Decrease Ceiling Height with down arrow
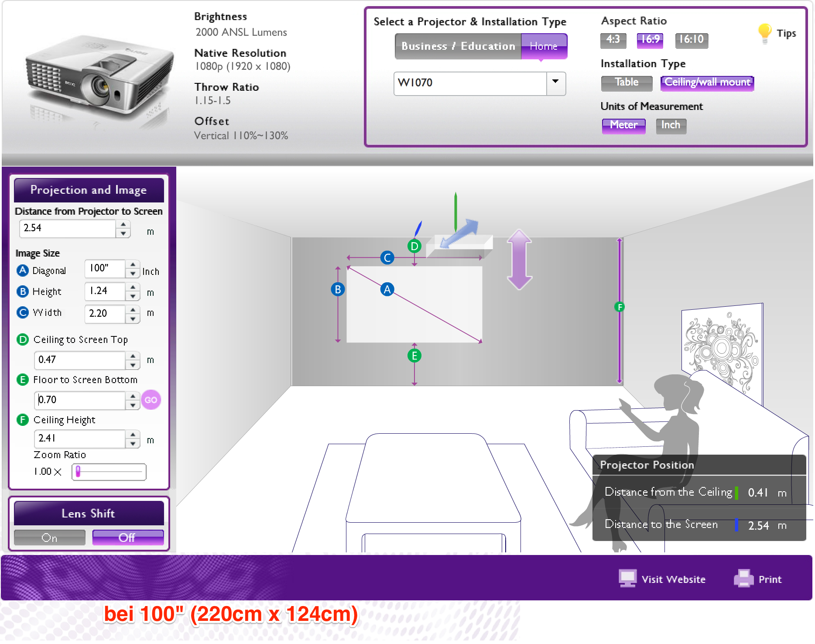 tap(133, 444)
